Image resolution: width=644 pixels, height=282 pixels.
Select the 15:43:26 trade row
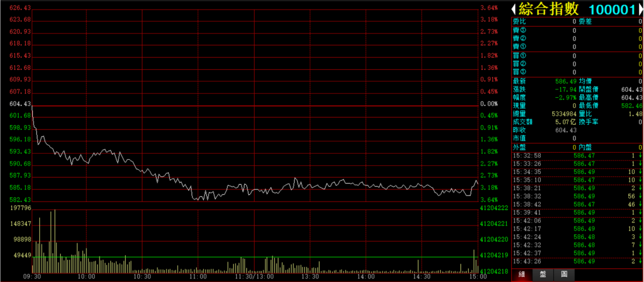pyautogui.click(x=577, y=261)
